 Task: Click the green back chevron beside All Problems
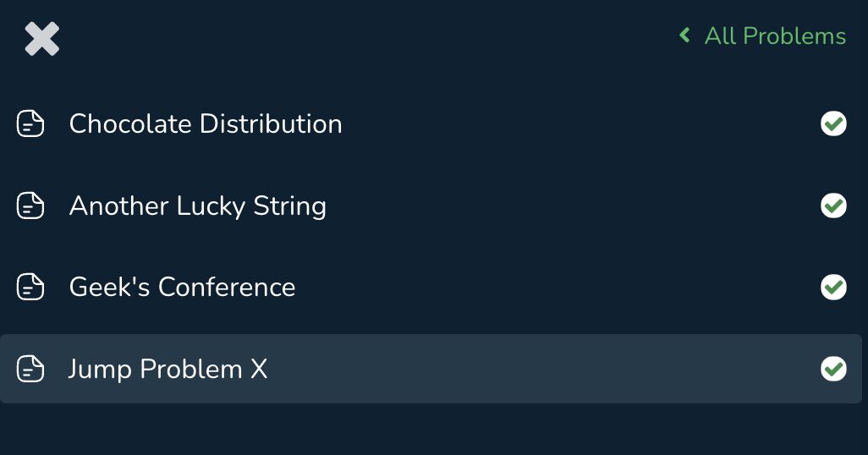click(684, 36)
